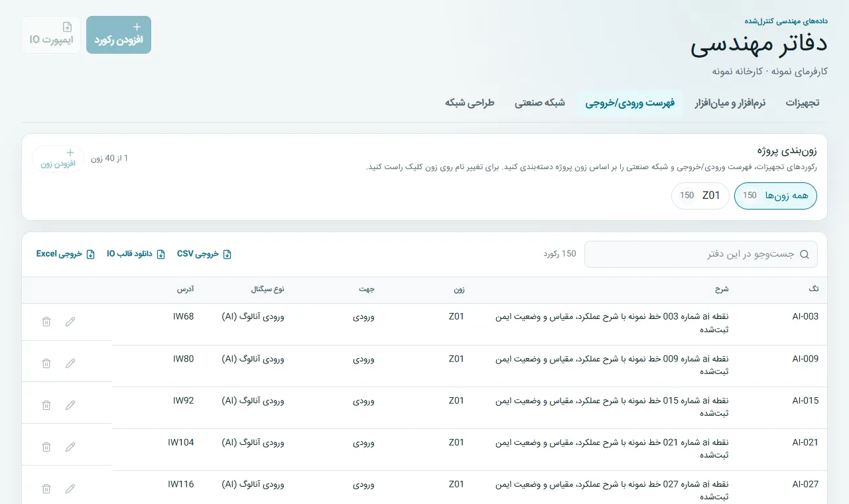Switch to the تجهیزات tab
This screenshot has height=504, width=849.
[803, 103]
